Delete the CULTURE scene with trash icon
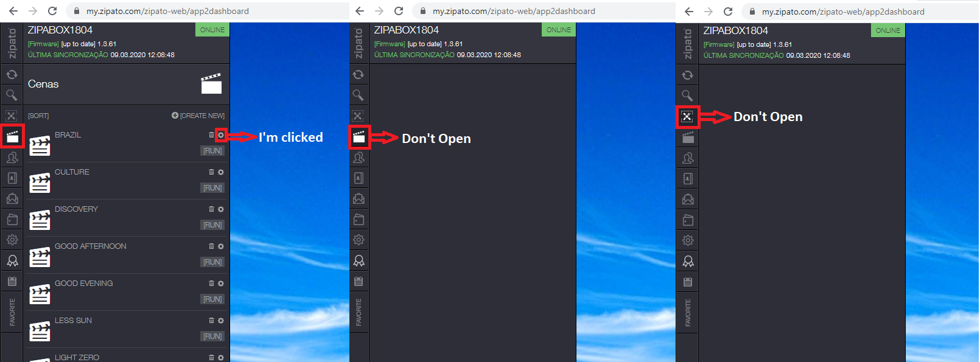Screen dimensions: 980x362 click(211, 172)
